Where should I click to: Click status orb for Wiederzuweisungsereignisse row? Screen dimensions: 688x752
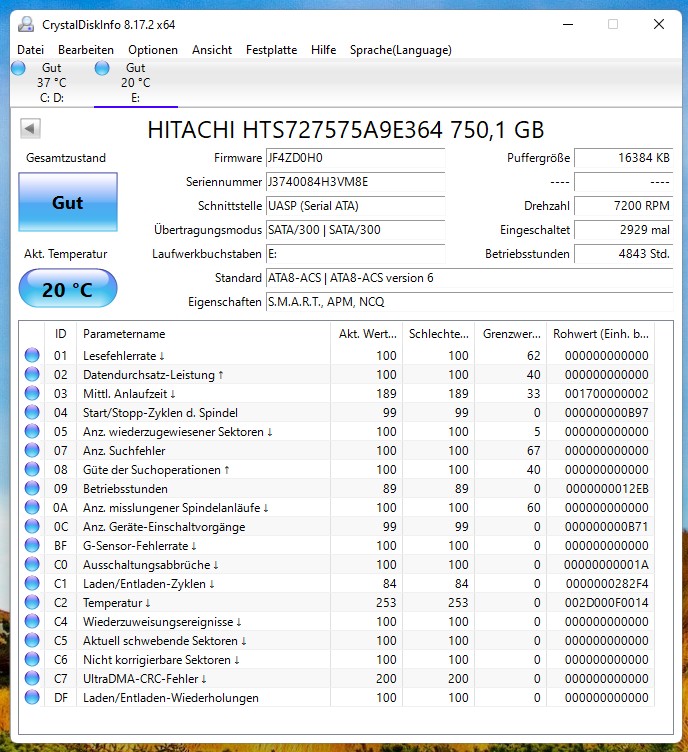pyautogui.click(x=32, y=621)
